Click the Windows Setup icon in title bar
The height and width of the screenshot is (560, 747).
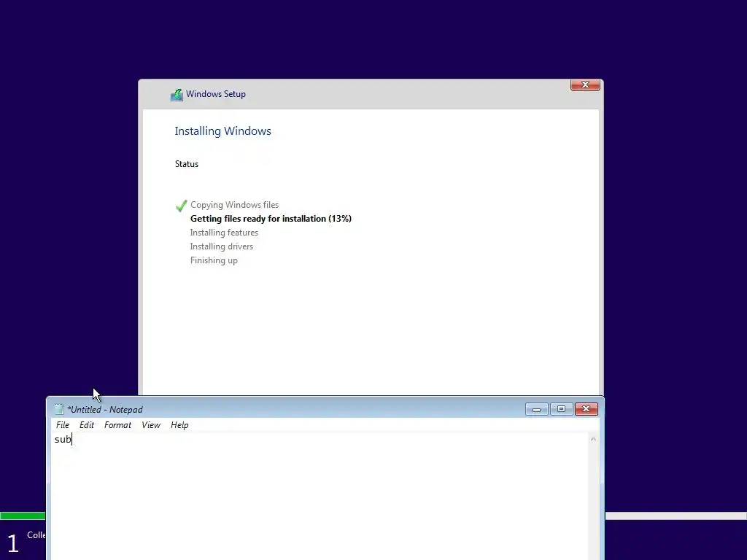177,95
